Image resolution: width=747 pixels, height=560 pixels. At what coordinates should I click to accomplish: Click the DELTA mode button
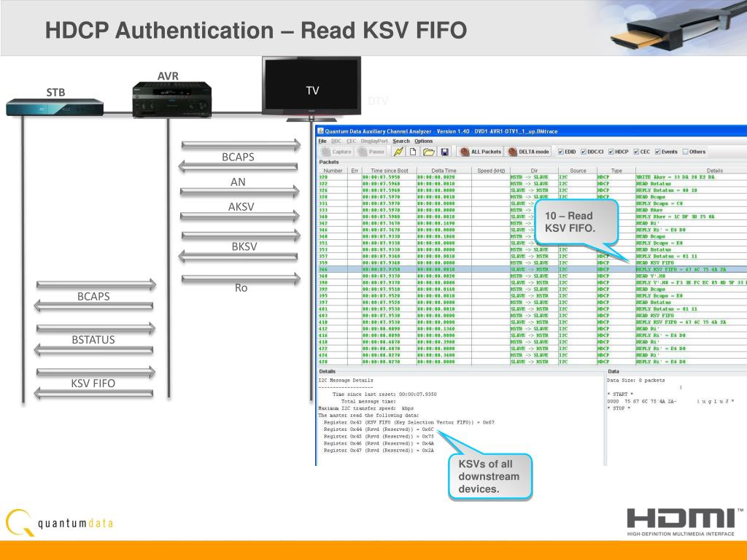point(529,152)
